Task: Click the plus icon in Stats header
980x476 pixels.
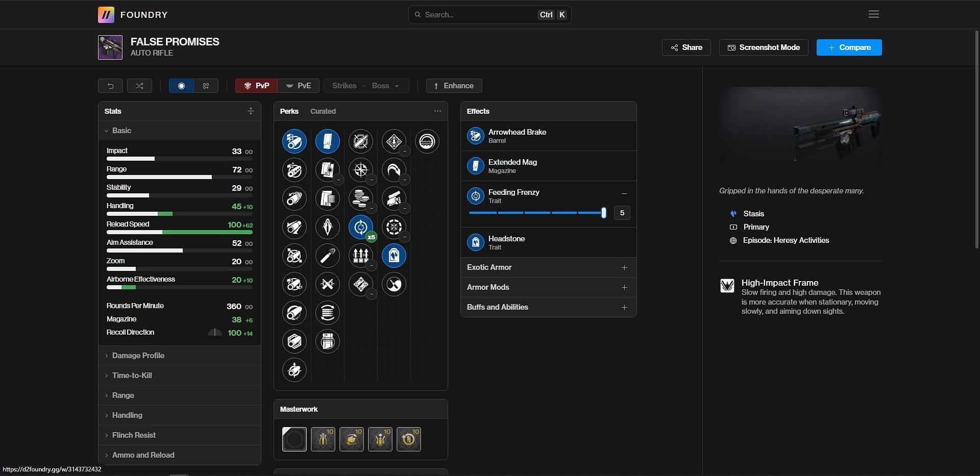Action: [251, 111]
